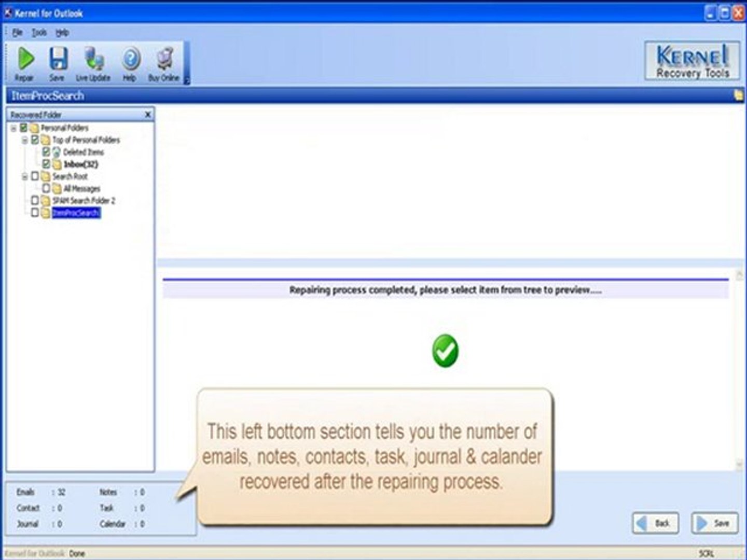Click the Notes count label
The image size is (747, 560).
click(x=108, y=492)
